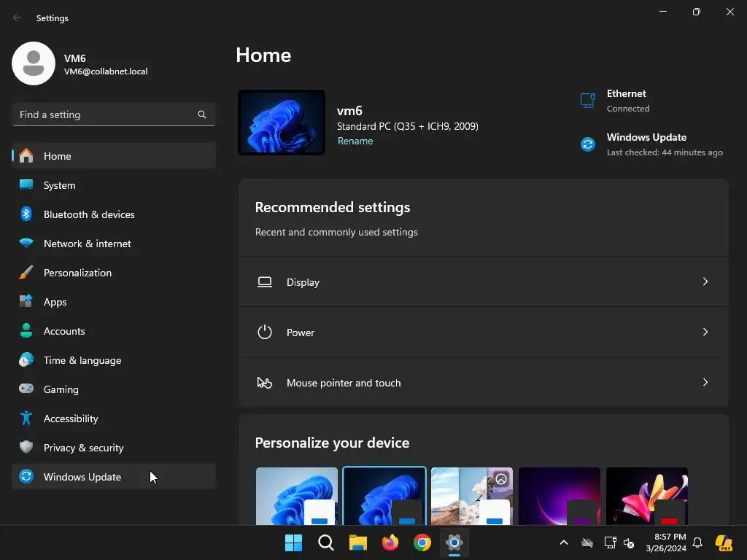Open Firefox from the taskbar
Screen dimensions: 747x560
pyautogui.click(x=390, y=542)
